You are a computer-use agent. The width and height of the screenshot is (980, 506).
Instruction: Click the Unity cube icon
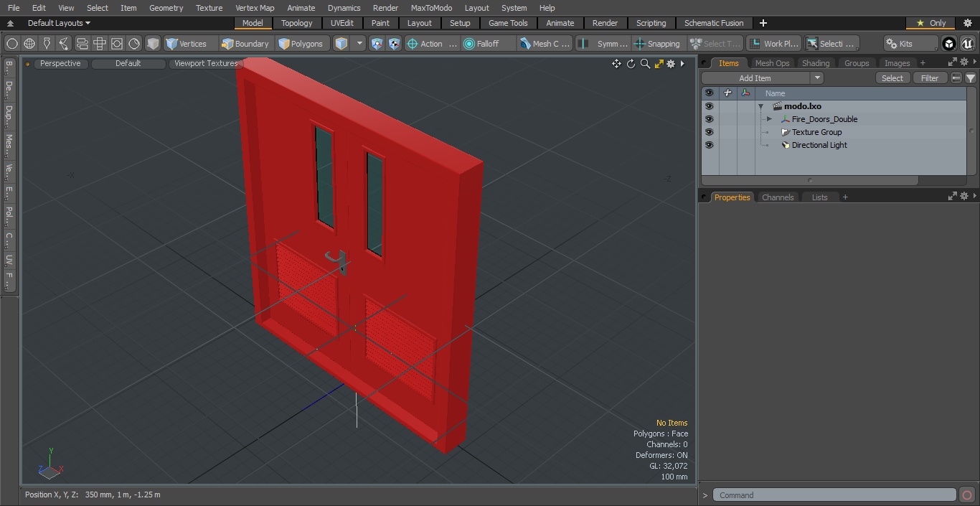(x=949, y=44)
